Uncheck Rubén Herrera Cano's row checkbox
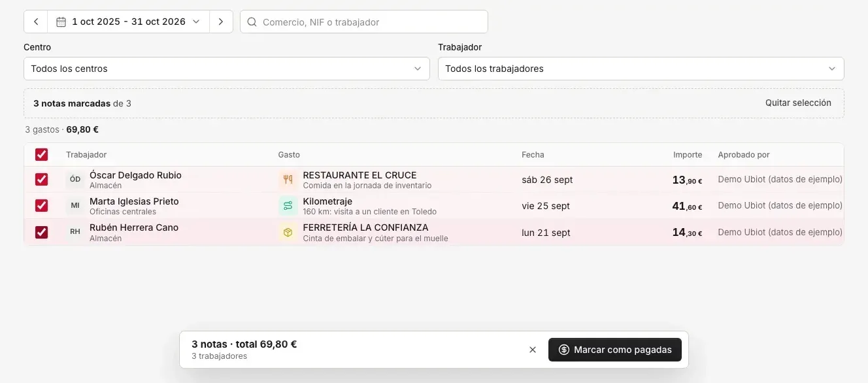 point(41,232)
